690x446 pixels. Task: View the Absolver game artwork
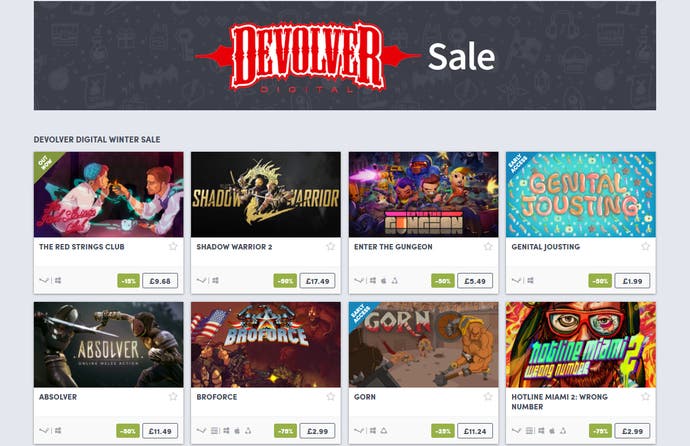pos(109,344)
